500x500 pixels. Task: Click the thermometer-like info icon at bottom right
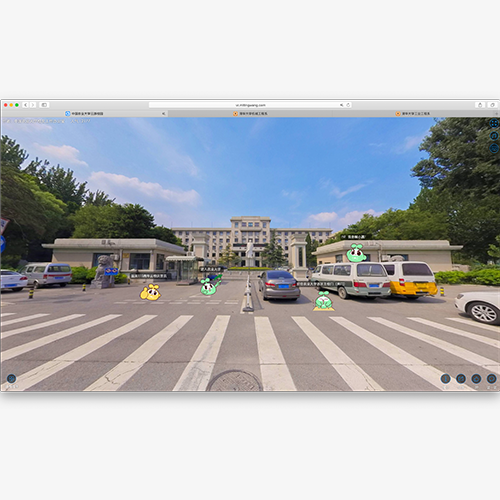[446, 379]
